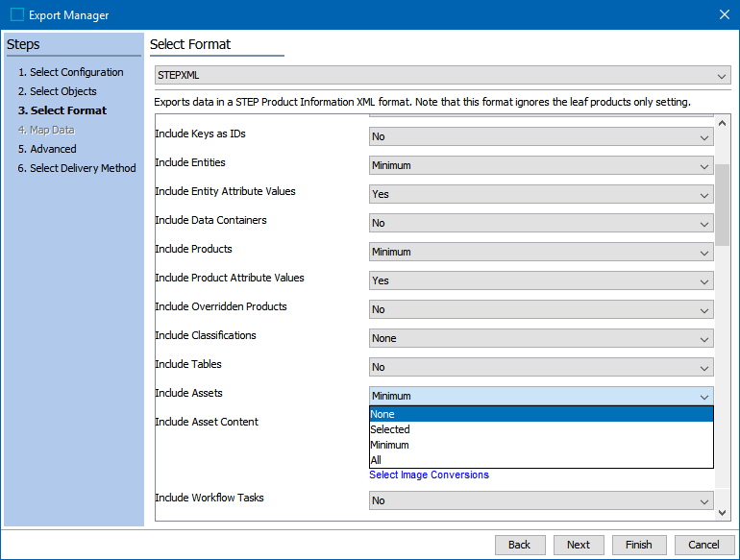Expand Include Entity Attribute Values dropdown
The image size is (740, 560).
click(541, 194)
